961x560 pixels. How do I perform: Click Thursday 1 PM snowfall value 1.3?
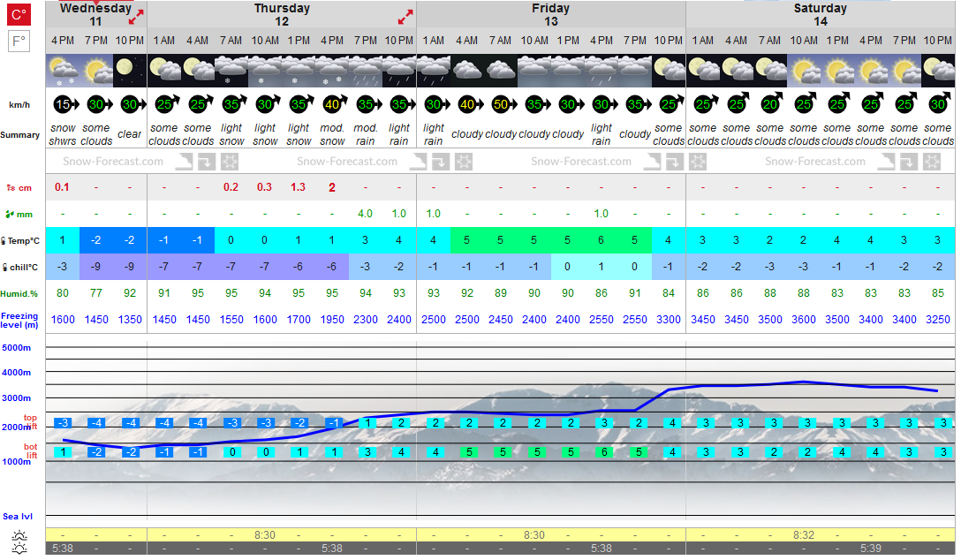pyautogui.click(x=298, y=187)
